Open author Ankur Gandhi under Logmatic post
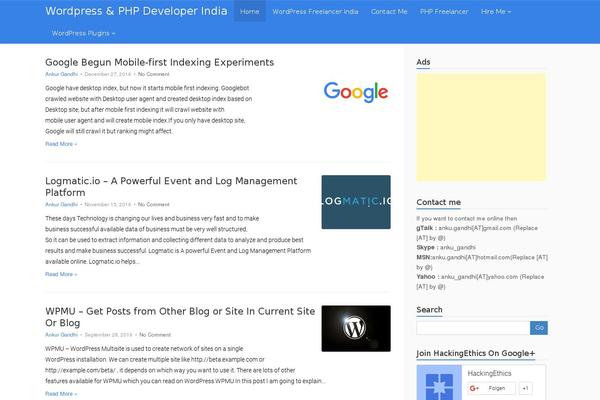Viewport: 600px width, 400px height. pos(61,204)
